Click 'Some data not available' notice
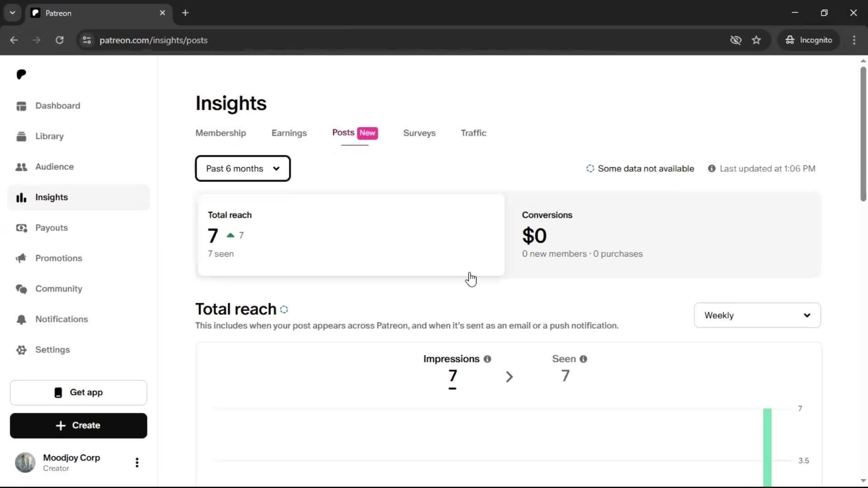This screenshot has width=868, height=488. pyautogui.click(x=640, y=169)
